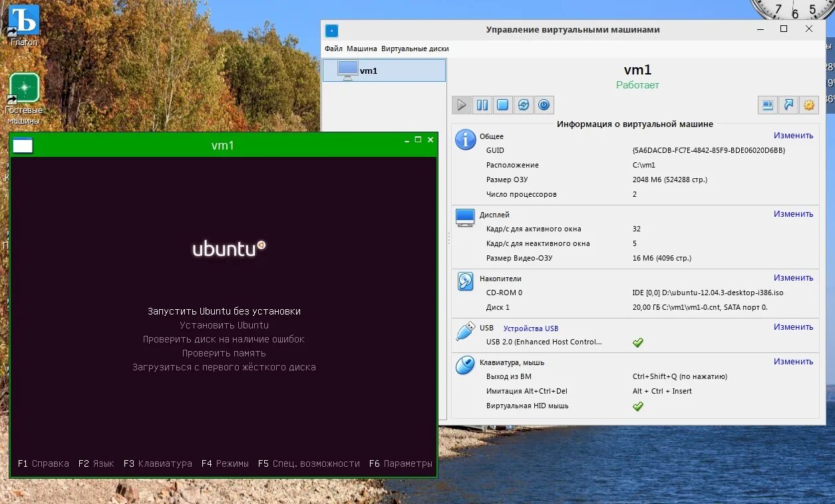Viewport: 835px width, 504px height.
Task: Pause the running vm1 virtual machine
Action: [x=482, y=104]
